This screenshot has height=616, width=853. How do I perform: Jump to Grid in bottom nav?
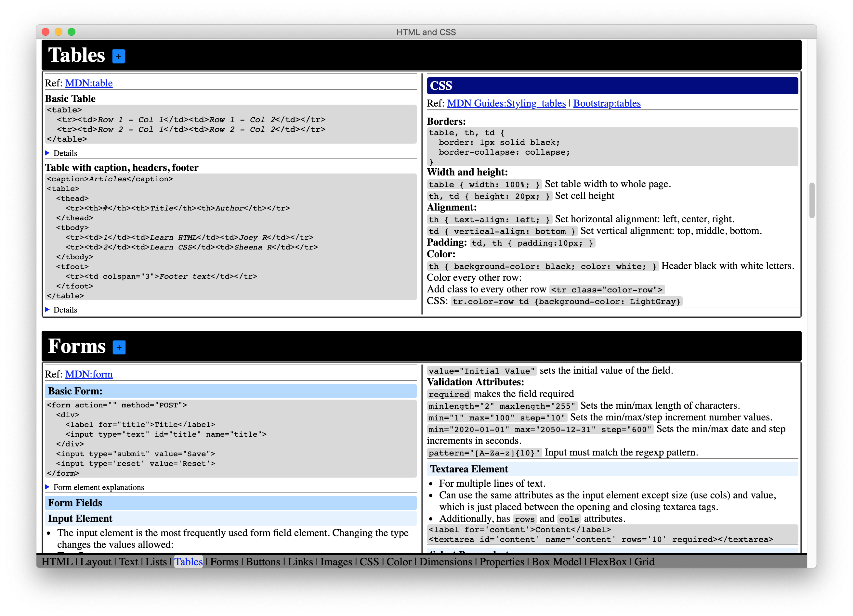tap(644, 561)
